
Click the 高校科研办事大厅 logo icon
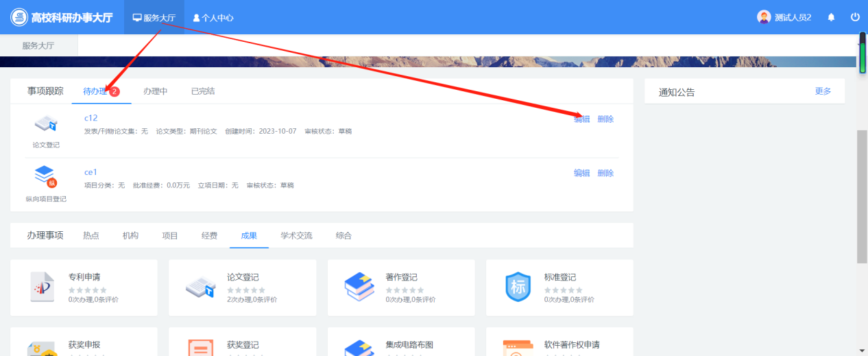click(x=19, y=17)
